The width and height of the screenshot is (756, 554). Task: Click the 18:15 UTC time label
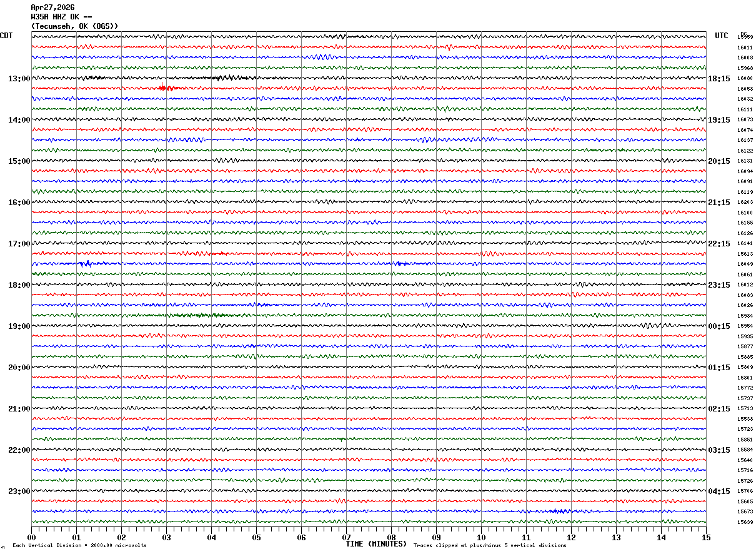pos(719,79)
